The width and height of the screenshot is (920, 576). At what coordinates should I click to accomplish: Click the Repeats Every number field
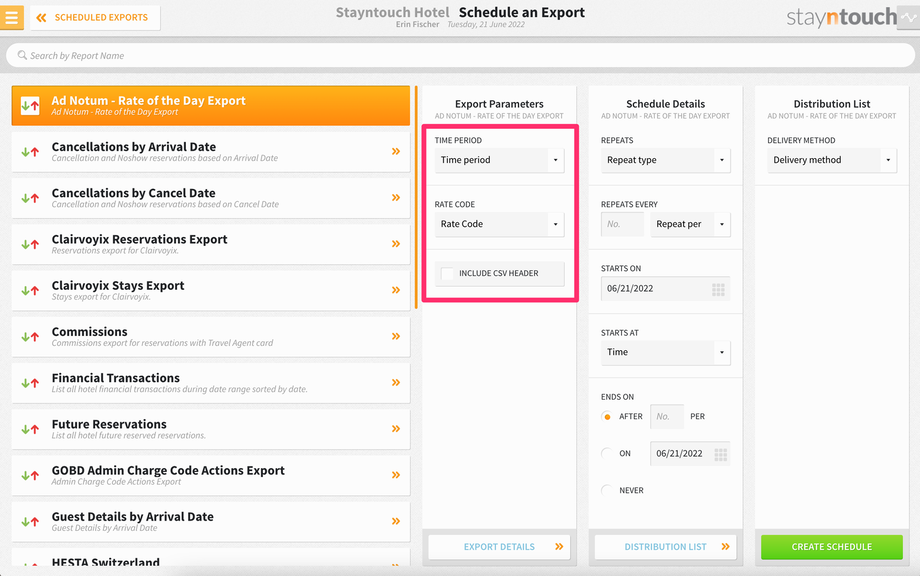pyautogui.click(x=622, y=224)
